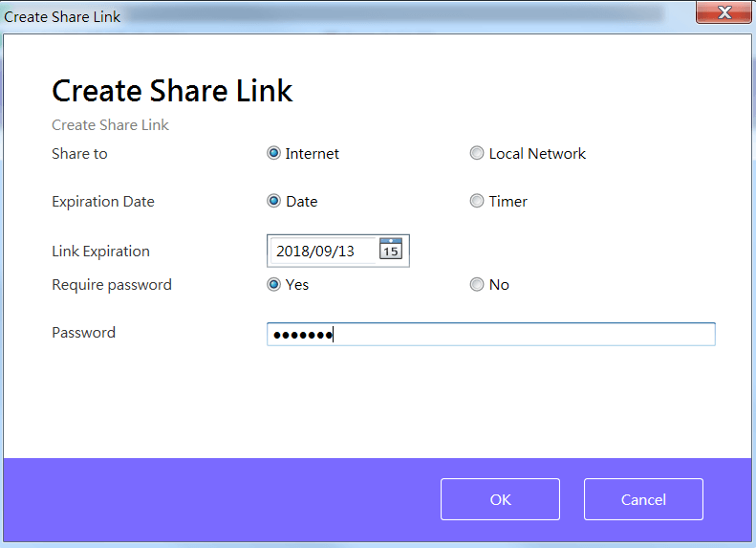This screenshot has width=756, height=548.
Task: Click the Password field label
Action: point(83,333)
